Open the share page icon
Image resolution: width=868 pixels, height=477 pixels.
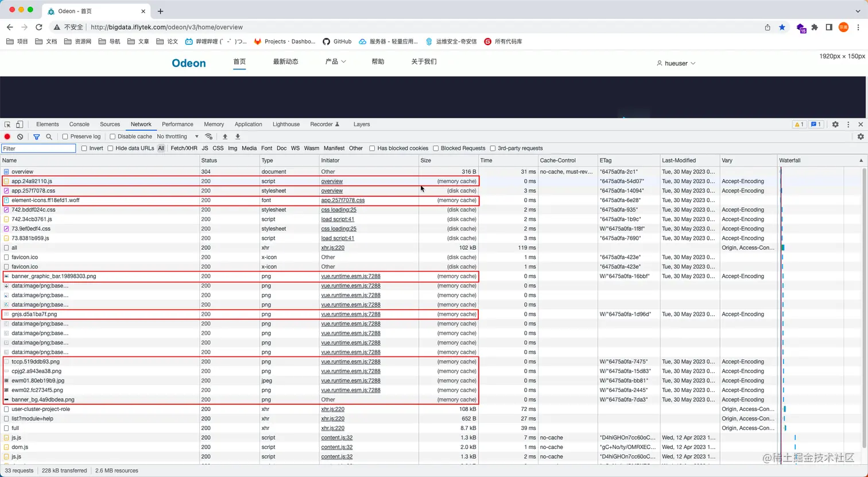(768, 27)
